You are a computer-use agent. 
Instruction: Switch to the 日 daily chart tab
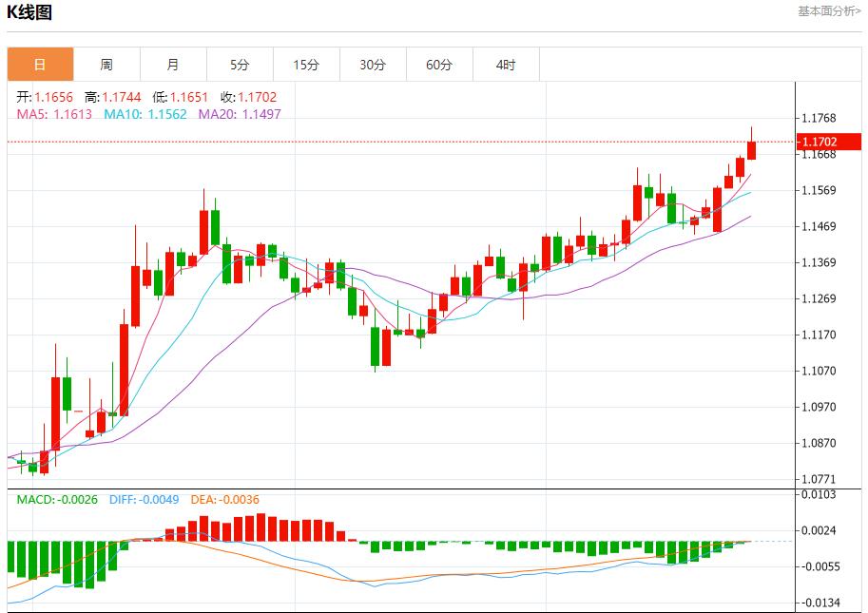click(40, 65)
